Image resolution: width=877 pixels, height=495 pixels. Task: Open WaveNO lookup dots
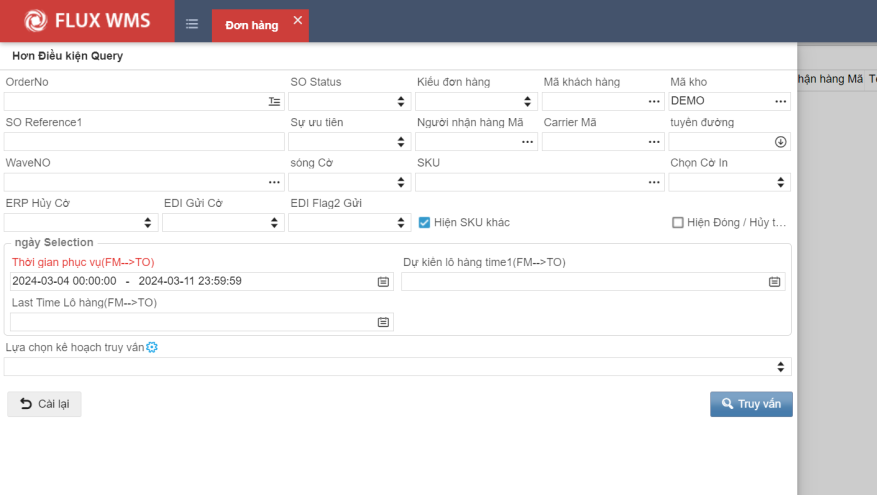[x=274, y=182]
